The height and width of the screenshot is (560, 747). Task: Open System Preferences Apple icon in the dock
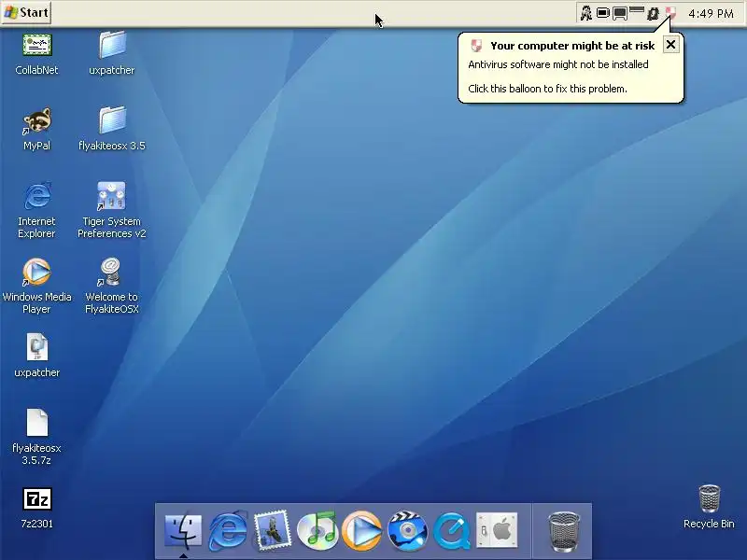497,530
